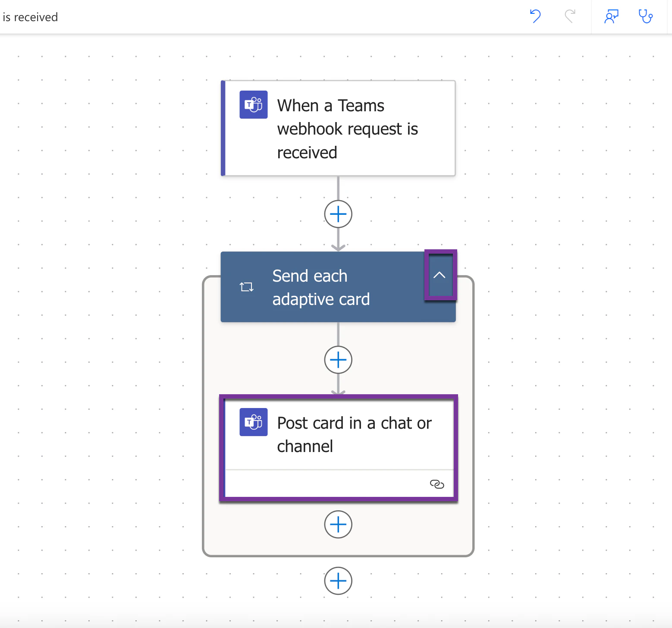The image size is (672, 628).
Task: Click the 'is received' flow title text
Action: [x=30, y=17]
